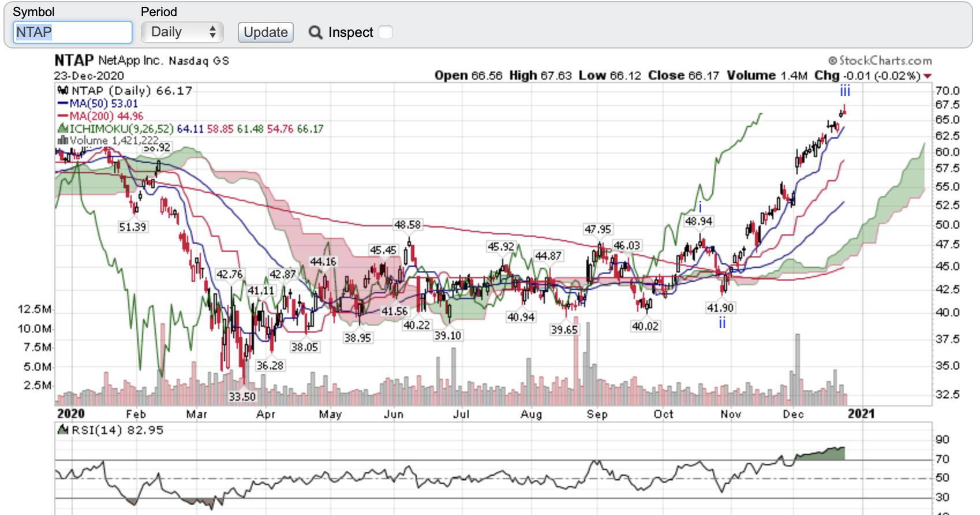Image resolution: width=980 pixels, height=515 pixels.
Task: Click the 'Sep' month label on axis
Action: pos(597,414)
